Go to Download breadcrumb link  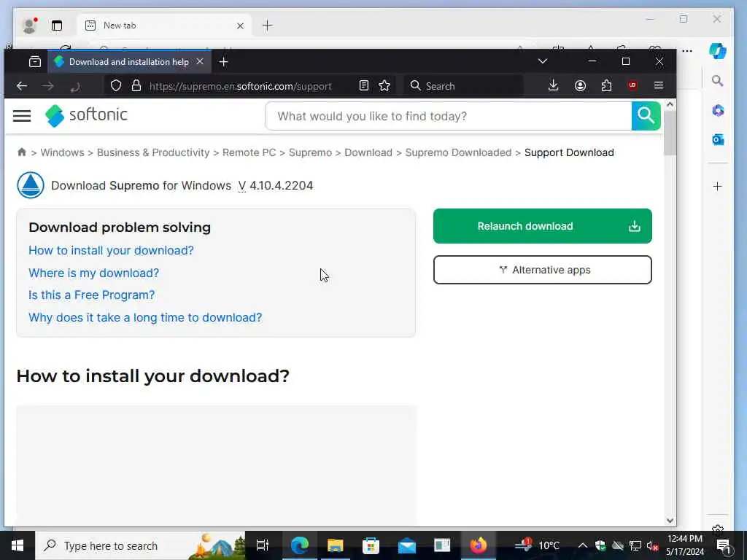click(368, 152)
